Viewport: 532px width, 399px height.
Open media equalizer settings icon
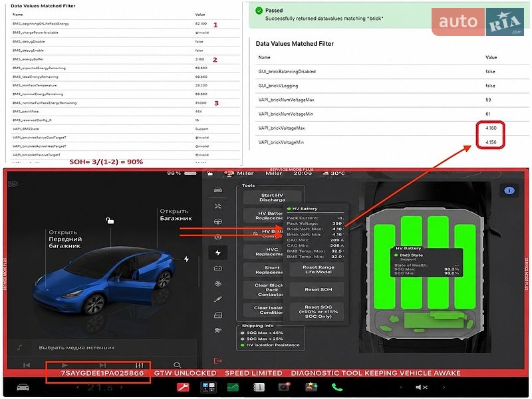pos(139,365)
